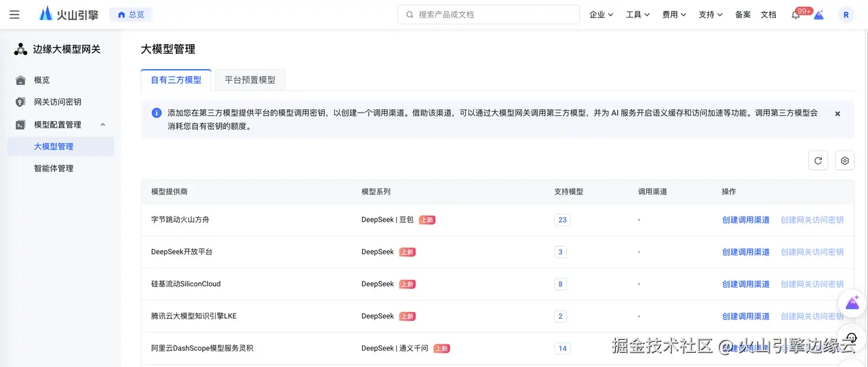Focus the 搜索产品或文档 search field
Image resolution: width=868 pixels, height=367 pixels.
click(488, 14)
